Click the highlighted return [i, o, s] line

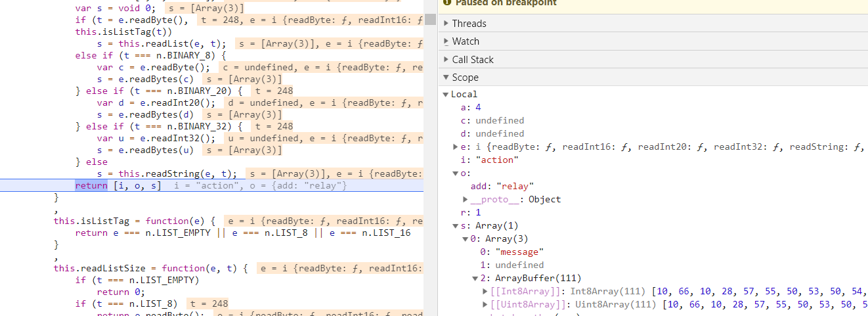[211, 186]
